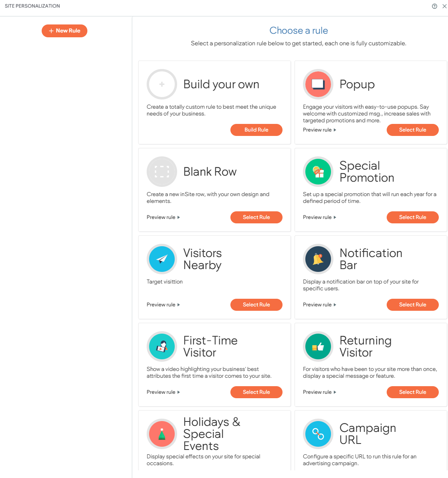The width and height of the screenshot is (448, 478).
Task: Select Rule for Visitors Nearby
Action: coord(256,305)
